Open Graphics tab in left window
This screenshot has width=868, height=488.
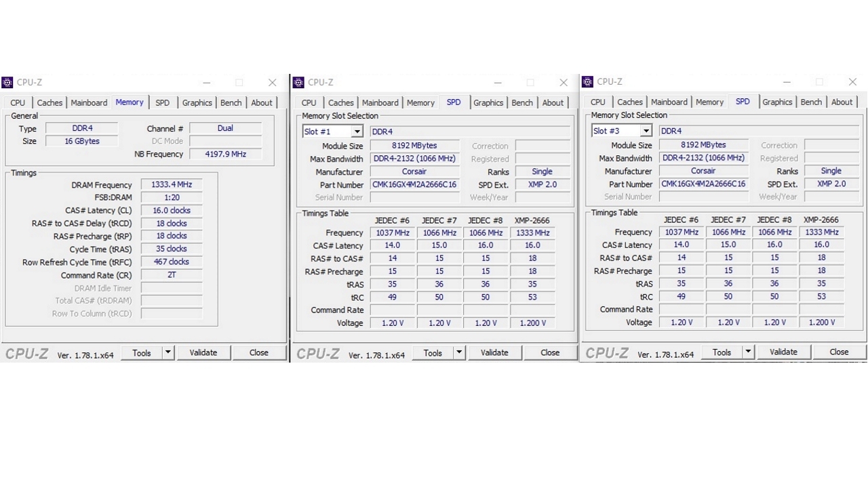pyautogui.click(x=197, y=103)
